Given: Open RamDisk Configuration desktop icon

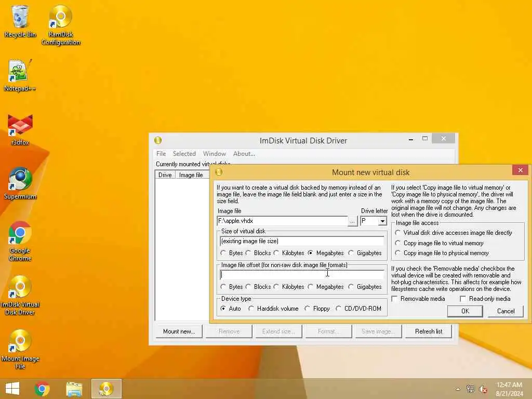Looking at the screenshot, I should pos(61,25).
